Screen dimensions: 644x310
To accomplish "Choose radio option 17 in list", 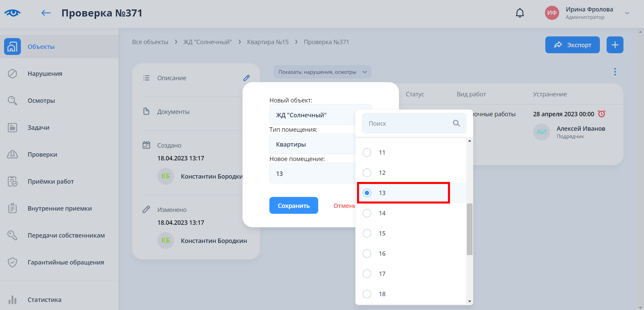I will click(x=367, y=274).
